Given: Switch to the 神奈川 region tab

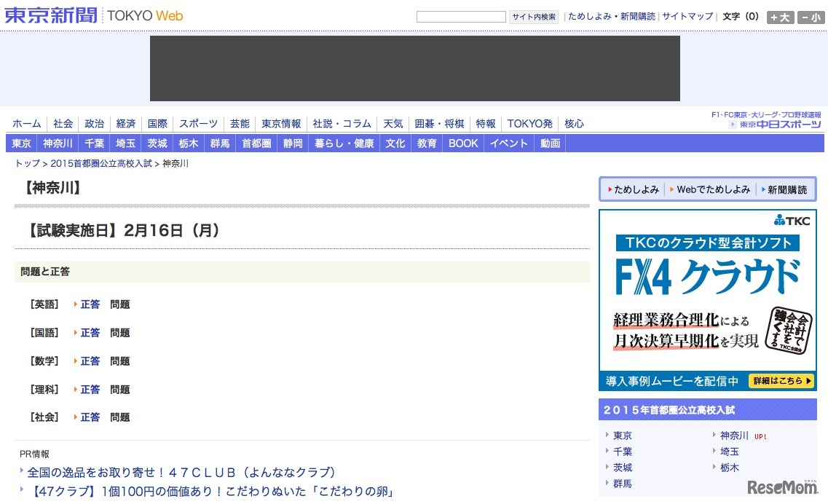Looking at the screenshot, I should coord(57,143).
